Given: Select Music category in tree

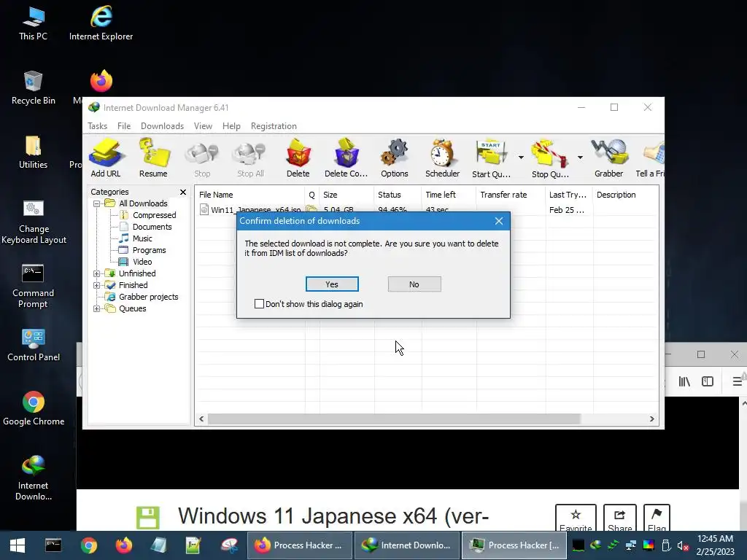Looking at the screenshot, I should (142, 238).
